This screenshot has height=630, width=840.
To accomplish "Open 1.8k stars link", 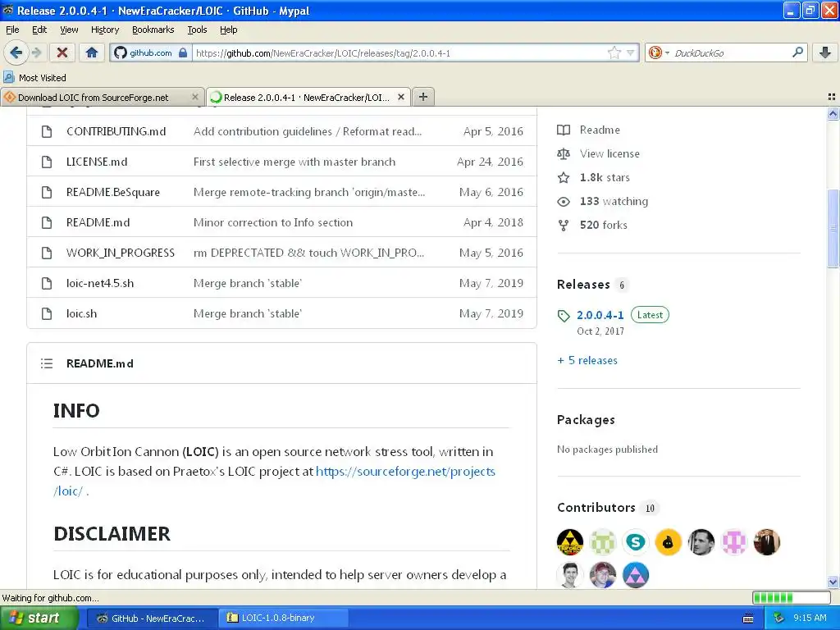I will point(605,177).
